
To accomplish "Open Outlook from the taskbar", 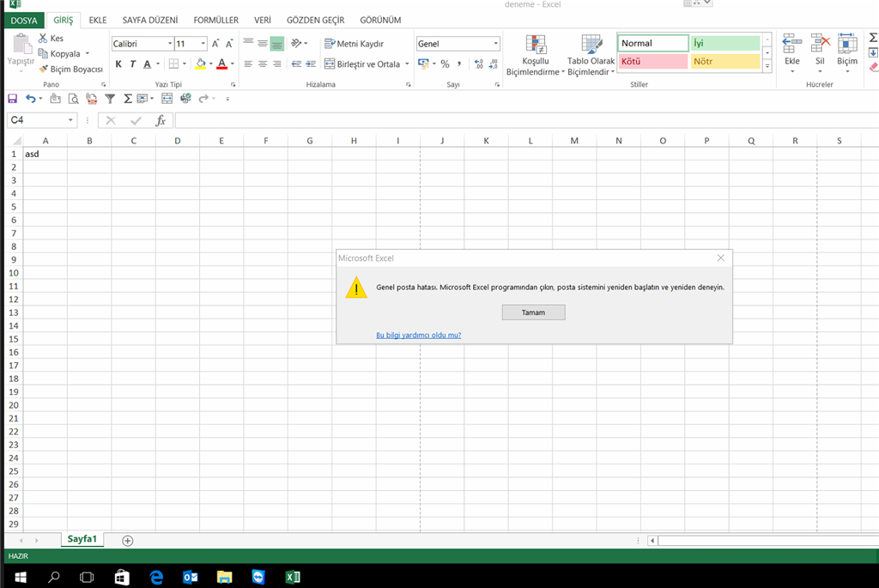I will (190, 577).
